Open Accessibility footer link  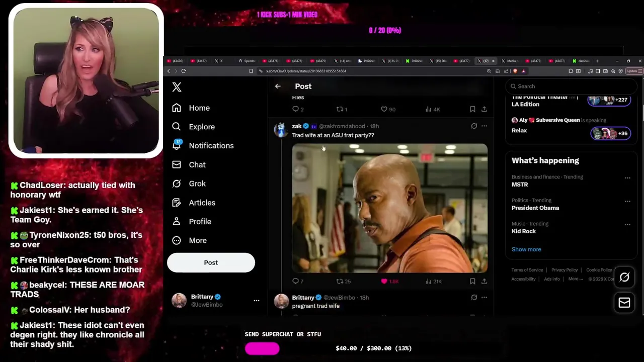523,279
